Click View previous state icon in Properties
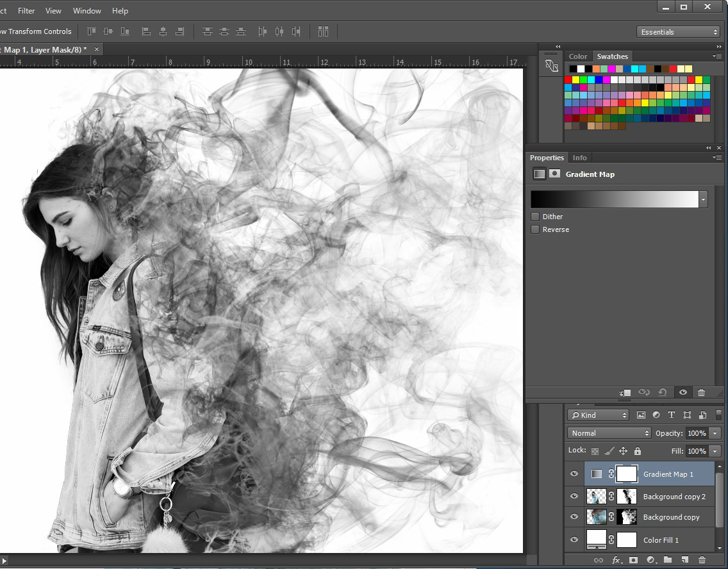 644,393
